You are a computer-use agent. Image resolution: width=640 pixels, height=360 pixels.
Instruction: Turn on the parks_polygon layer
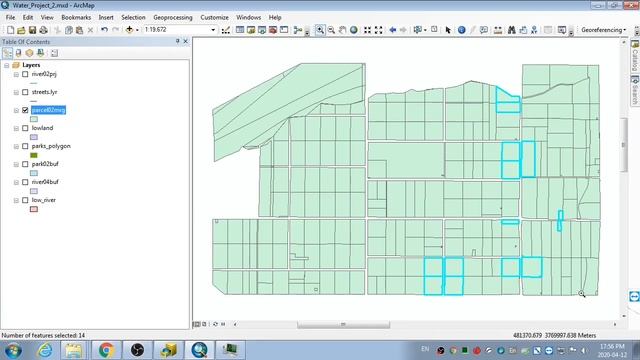(25, 146)
